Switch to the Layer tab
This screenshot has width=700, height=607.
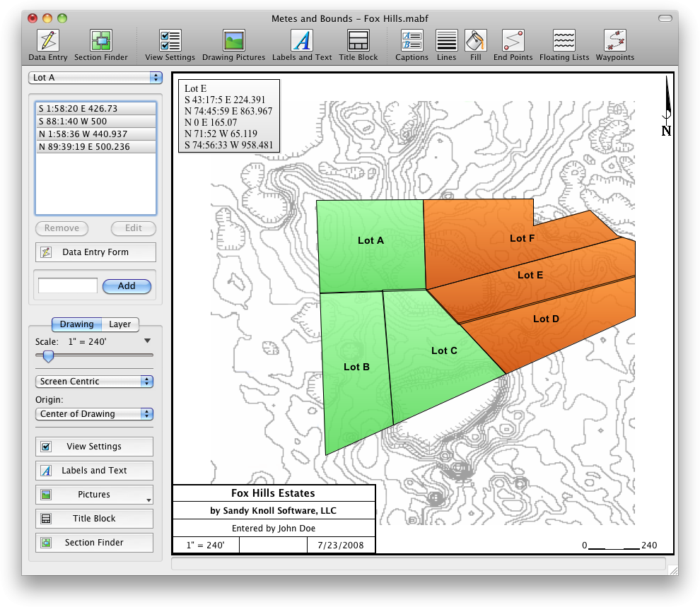coord(120,324)
